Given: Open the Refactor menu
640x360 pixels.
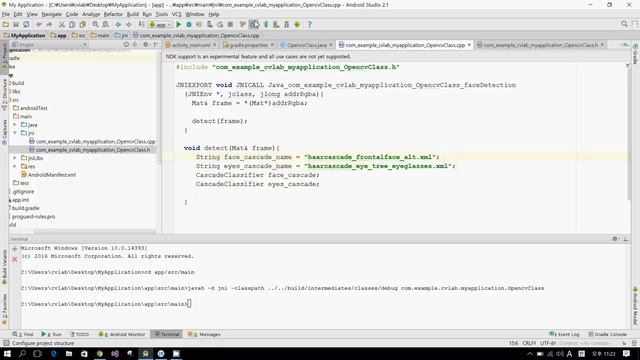Looking at the screenshot, I should (x=113, y=14).
